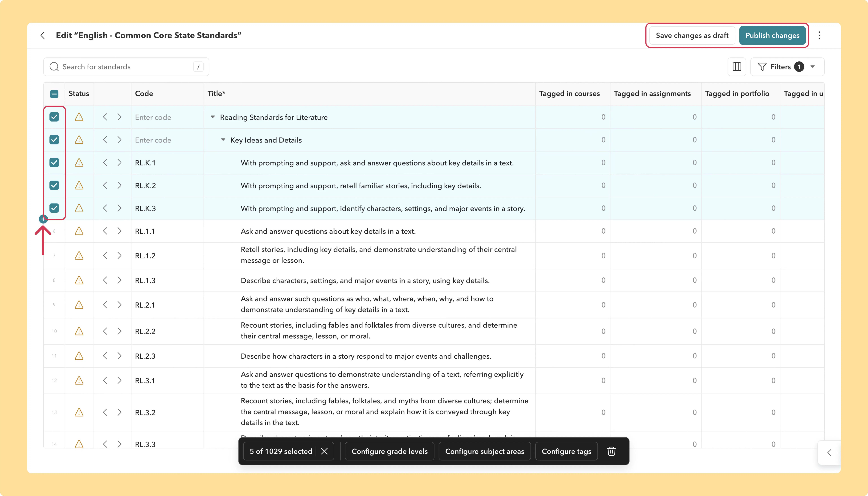This screenshot has height=496, width=868.
Task: Click the Enter code field for Reading Standards
Action: (x=167, y=117)
